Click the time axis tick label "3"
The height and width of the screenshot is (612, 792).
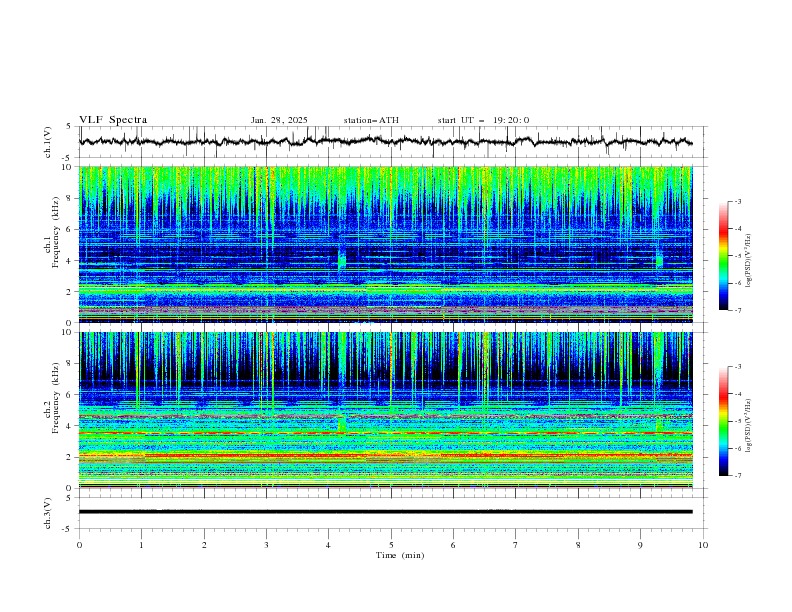(x=266, y=545)
